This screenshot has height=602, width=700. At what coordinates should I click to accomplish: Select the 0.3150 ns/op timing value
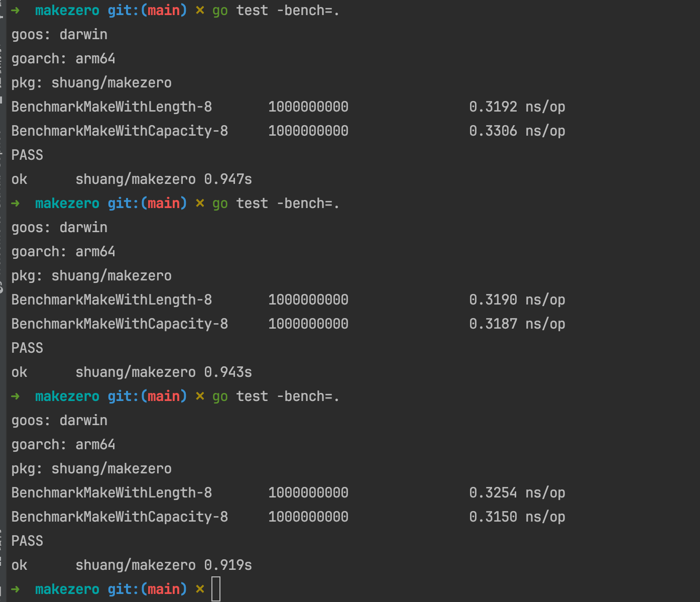[517, 517]
